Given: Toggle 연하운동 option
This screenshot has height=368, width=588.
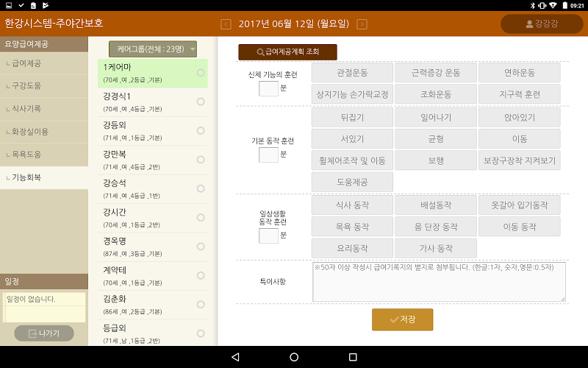Looking at the screenshot, I should (520, 72).
